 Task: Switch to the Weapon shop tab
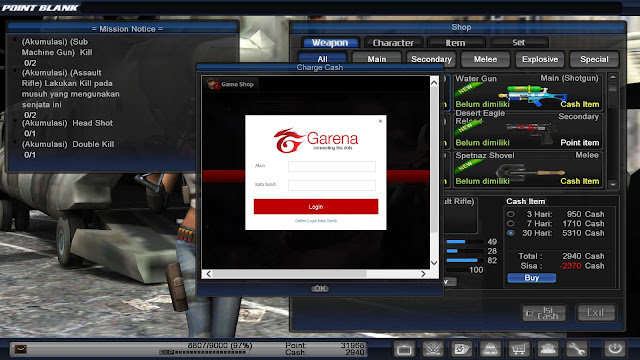(330, 42)
